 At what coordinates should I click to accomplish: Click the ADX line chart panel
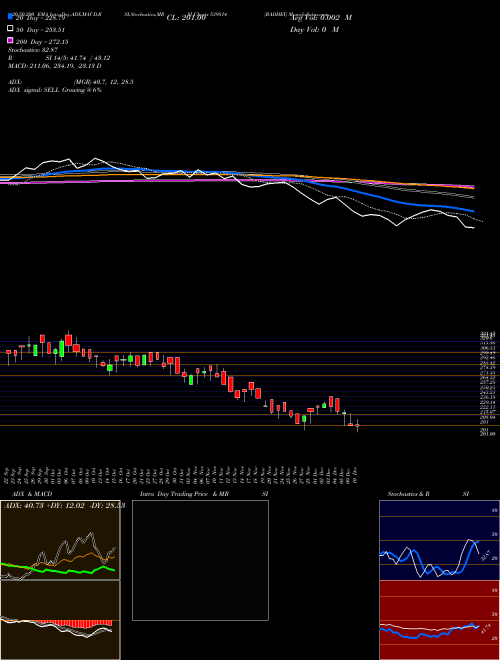point(60,540)
